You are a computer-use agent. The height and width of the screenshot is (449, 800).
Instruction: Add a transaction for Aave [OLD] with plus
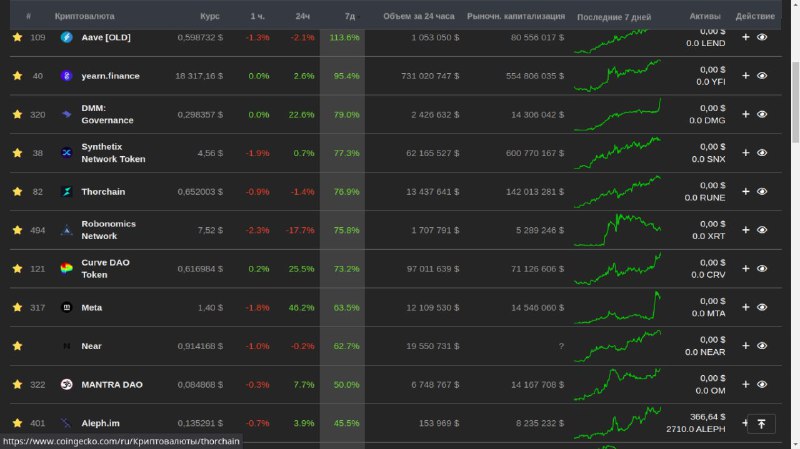[x=745, y=37]
